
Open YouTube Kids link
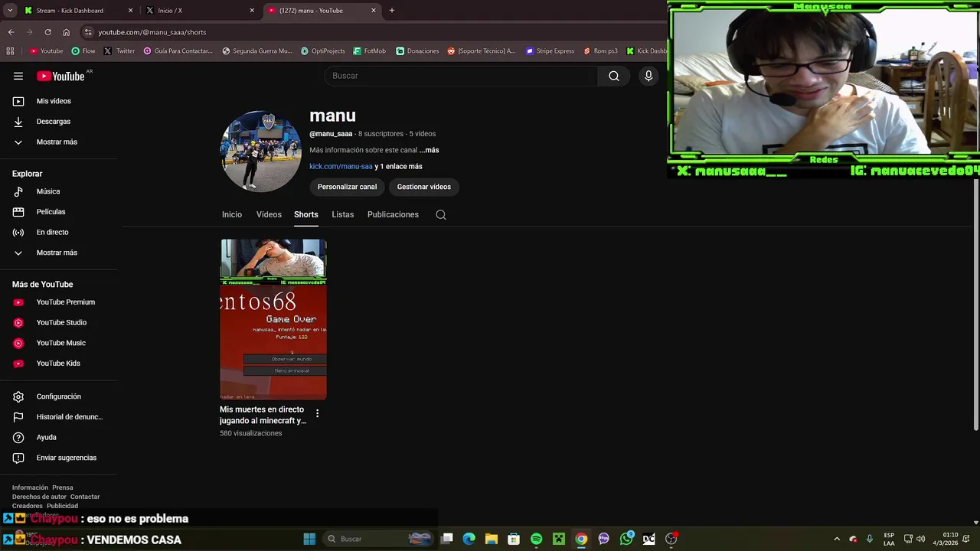pyautogui.click(x=58, y=364)
